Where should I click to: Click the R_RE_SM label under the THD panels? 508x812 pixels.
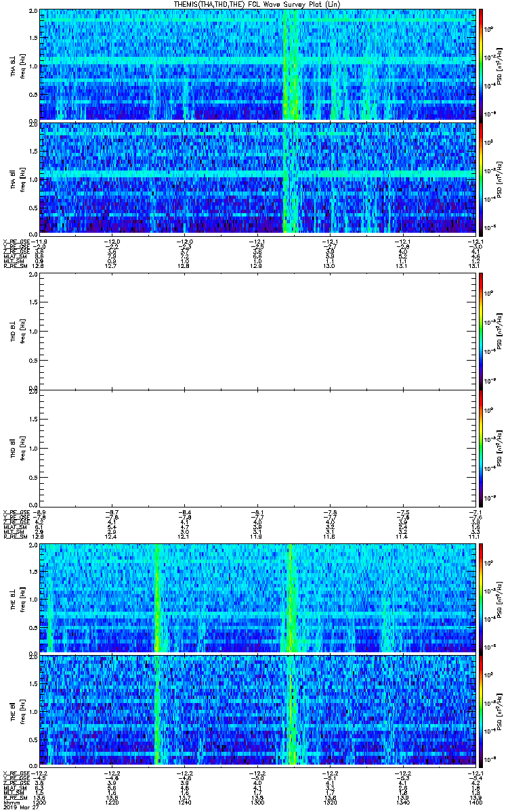(x=14, y=536)
